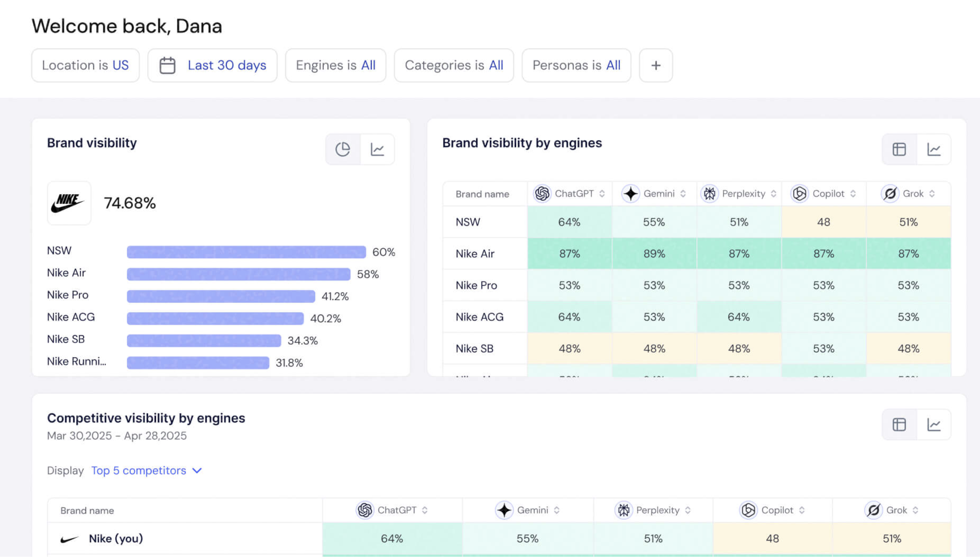The image size is (980, 557).
Task: Sort competitive table by Grok column
Action: point(915,510)
